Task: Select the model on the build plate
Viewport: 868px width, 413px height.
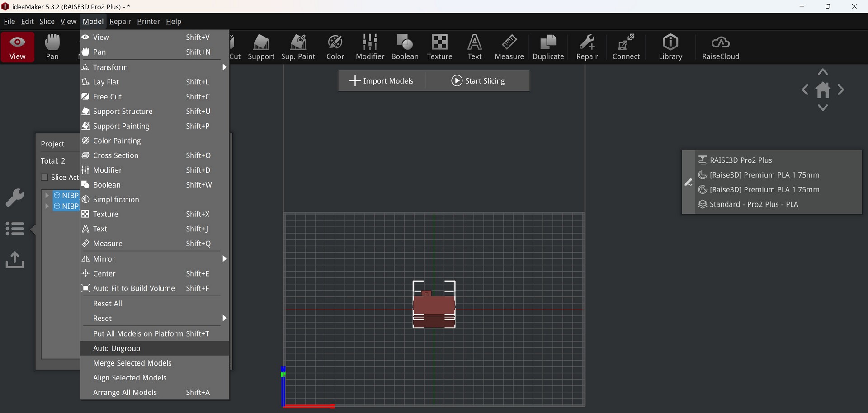Action: pos(434,310)
